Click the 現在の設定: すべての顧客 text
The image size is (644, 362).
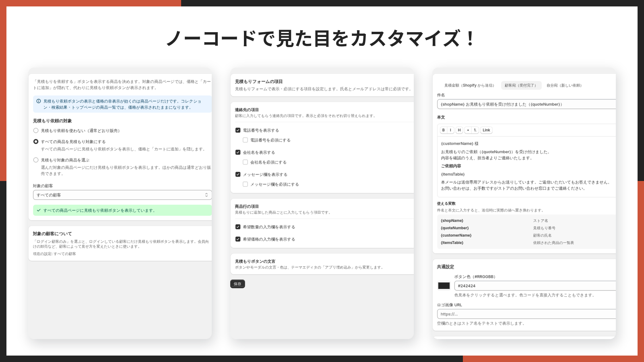pyautogui.click(x=54, y=254)
